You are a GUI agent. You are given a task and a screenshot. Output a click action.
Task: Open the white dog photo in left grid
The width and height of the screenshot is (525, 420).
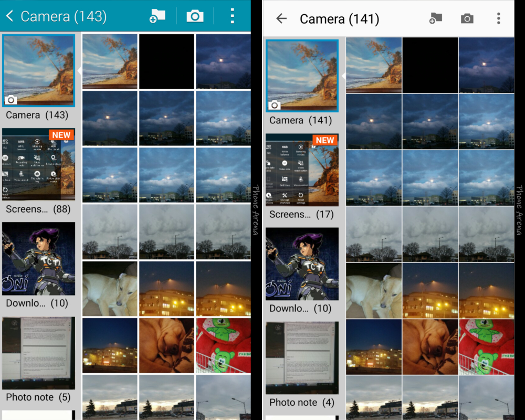click(x=110, y=289)
